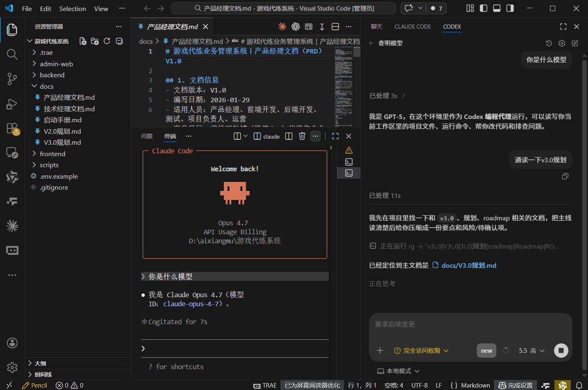Screen dimensions: 588x390
Task: Click the new button in Codex input
Action: [487, 350]
